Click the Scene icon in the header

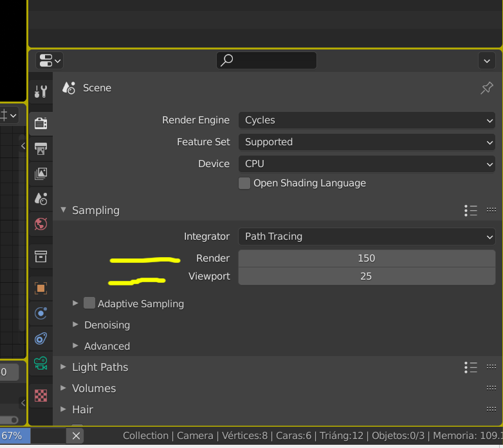(x=69, y=88)
